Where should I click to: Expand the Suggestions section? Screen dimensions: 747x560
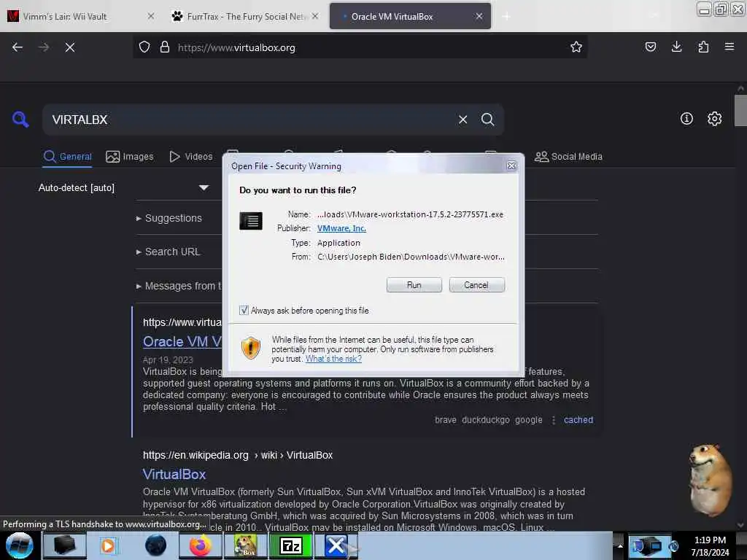pos(169,218)
